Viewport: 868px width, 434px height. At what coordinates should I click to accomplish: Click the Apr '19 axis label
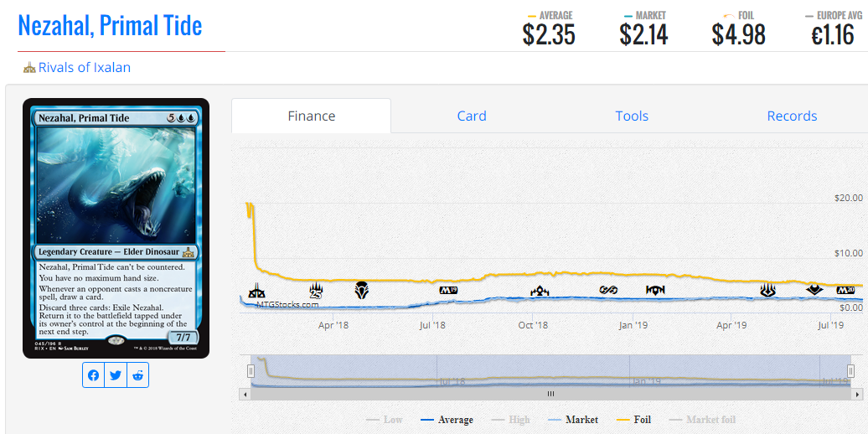click(731, 325)
